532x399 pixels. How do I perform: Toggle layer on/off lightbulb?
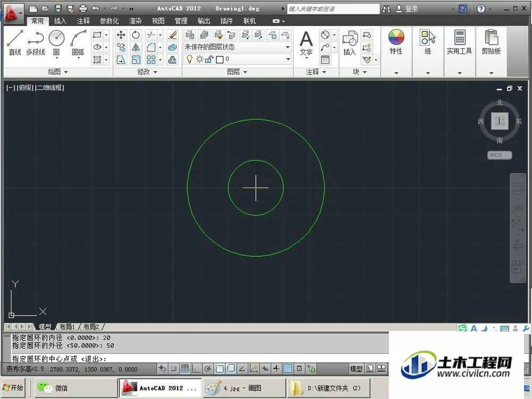(190, 60)
